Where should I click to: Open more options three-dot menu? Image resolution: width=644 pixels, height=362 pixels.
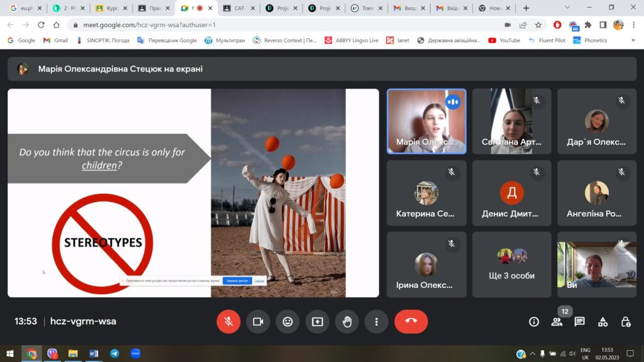click(376, 322)
